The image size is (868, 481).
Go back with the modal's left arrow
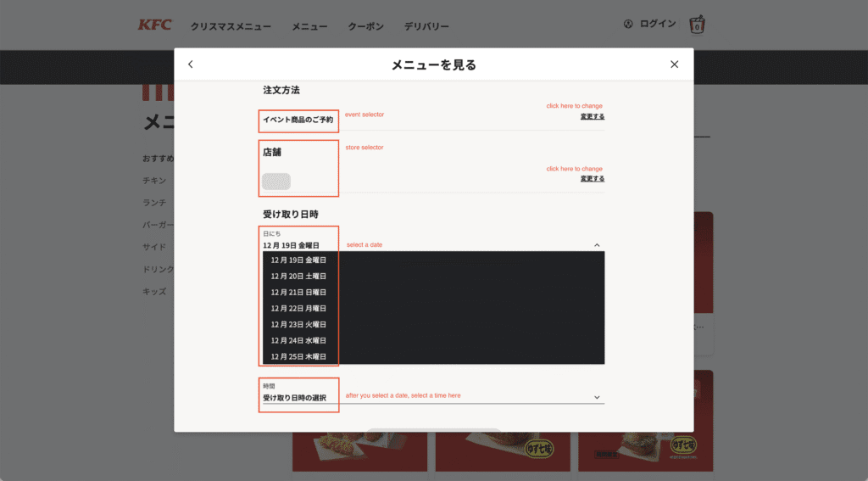pos(191,64)
